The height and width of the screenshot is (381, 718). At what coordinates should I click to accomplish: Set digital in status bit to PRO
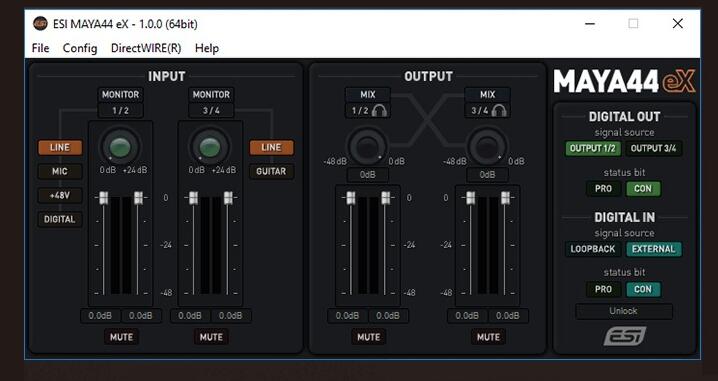click(604, 289)
